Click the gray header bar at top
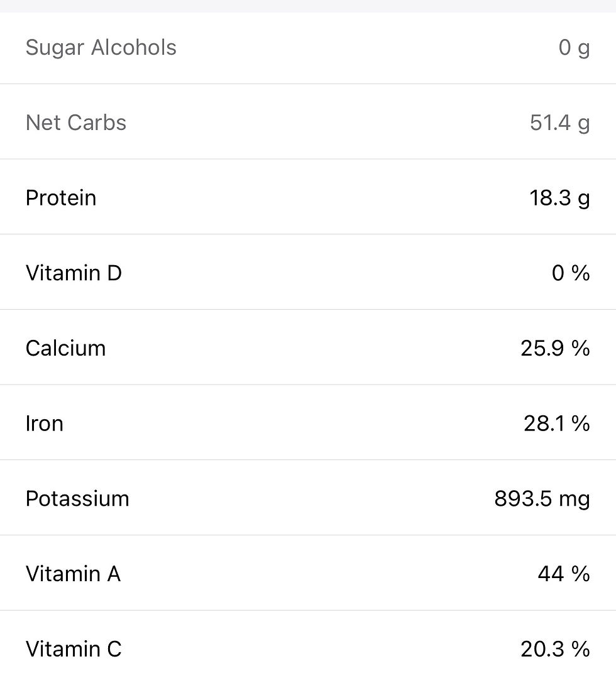The image size is (616, 683). [x=308, y=6]
